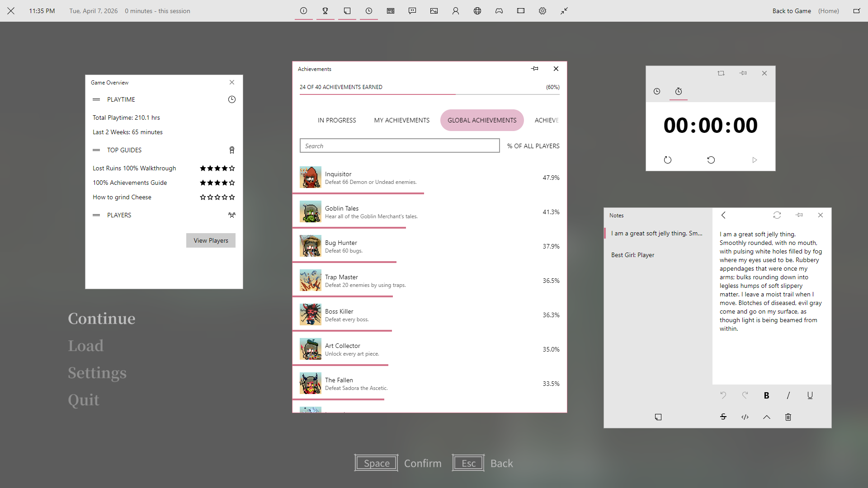Delete the current note with trash icon

point(788,417)
